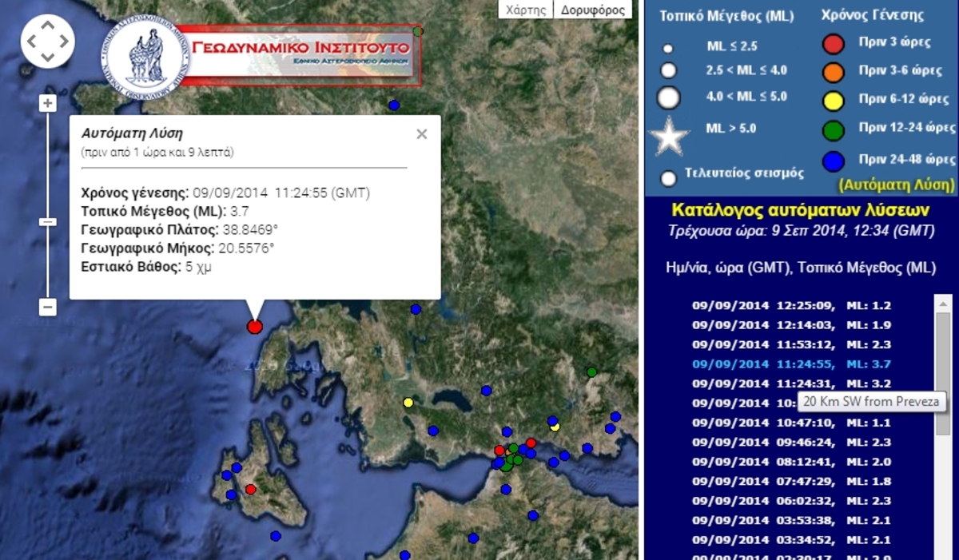Select the 09:46:24 ML 2.3 entry

tap(791, 442)
